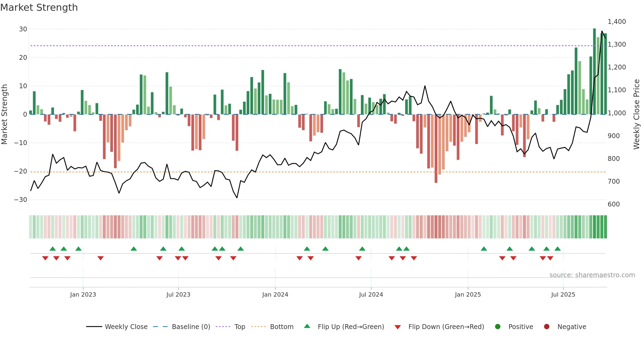
Task: Click the Weekly Close Price axis title
Action: click(x=636, y=114)
